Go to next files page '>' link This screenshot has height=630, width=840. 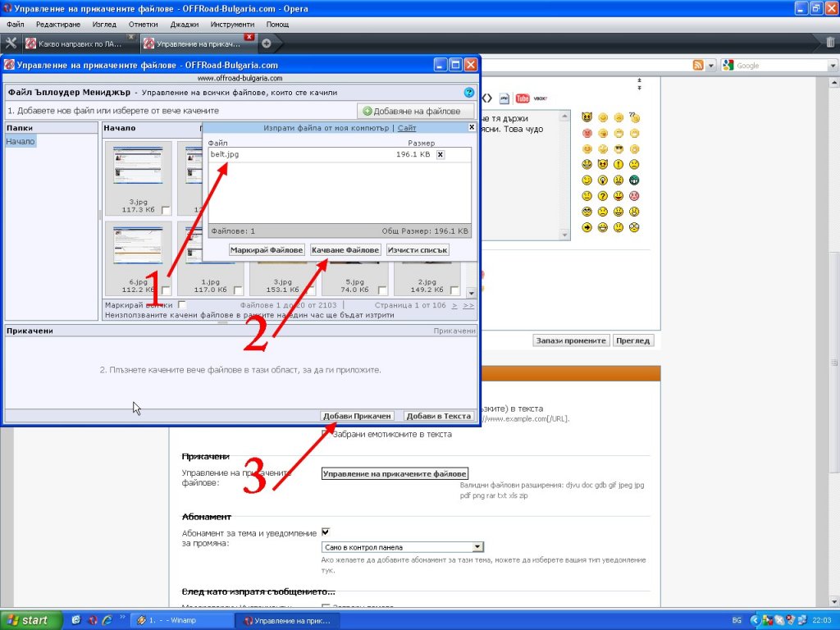(x=454, y=305)
